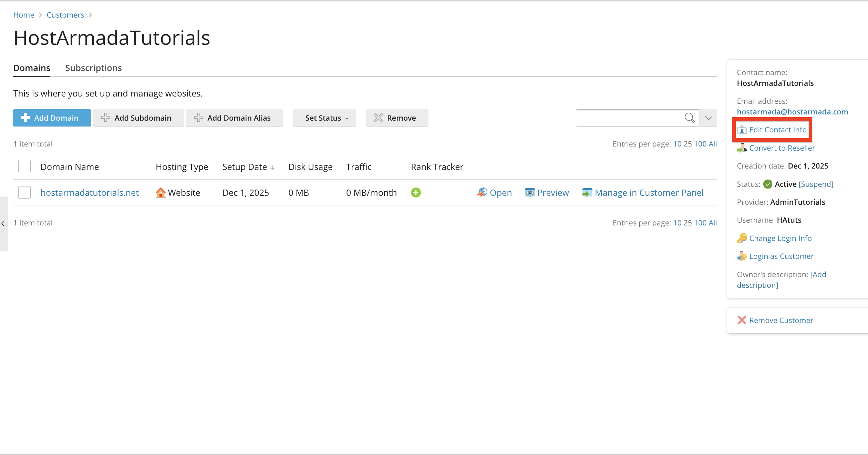Go to Customers breadcrumb
The width and height of the screenshot is (868, 455).
pos(65,15)
